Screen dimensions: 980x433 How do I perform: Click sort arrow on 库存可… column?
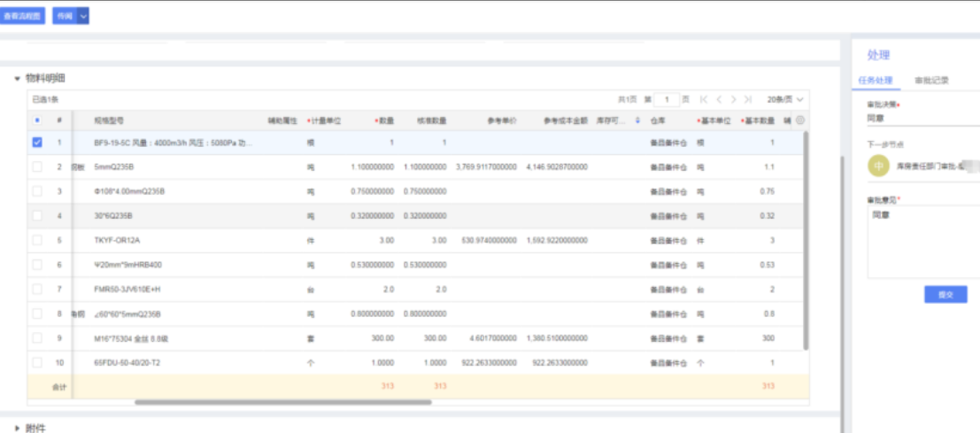coord(637,120)
